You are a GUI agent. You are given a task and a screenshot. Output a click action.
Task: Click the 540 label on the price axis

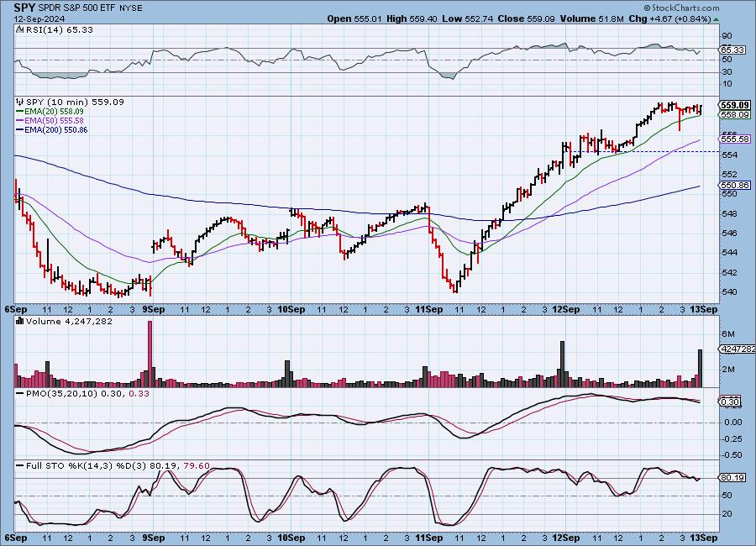[730, 291]
